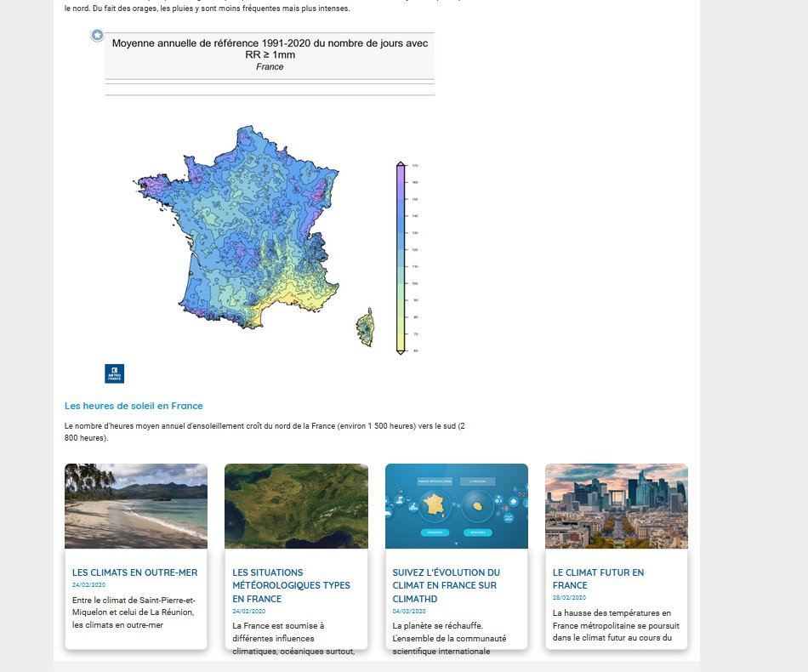The image size is (808, 672).
Task: Open the article Les climats en outre-mer
Action: pos(135,572)
